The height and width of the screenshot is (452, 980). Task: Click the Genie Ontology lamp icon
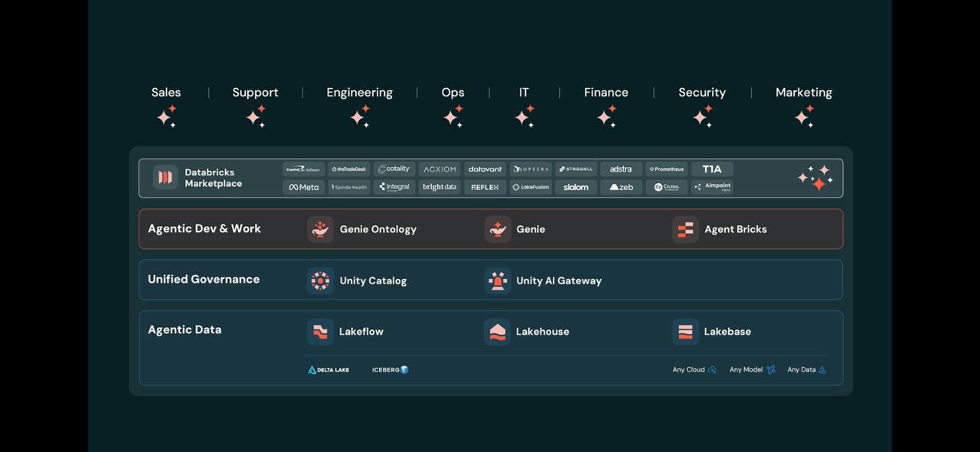[320, 229]
